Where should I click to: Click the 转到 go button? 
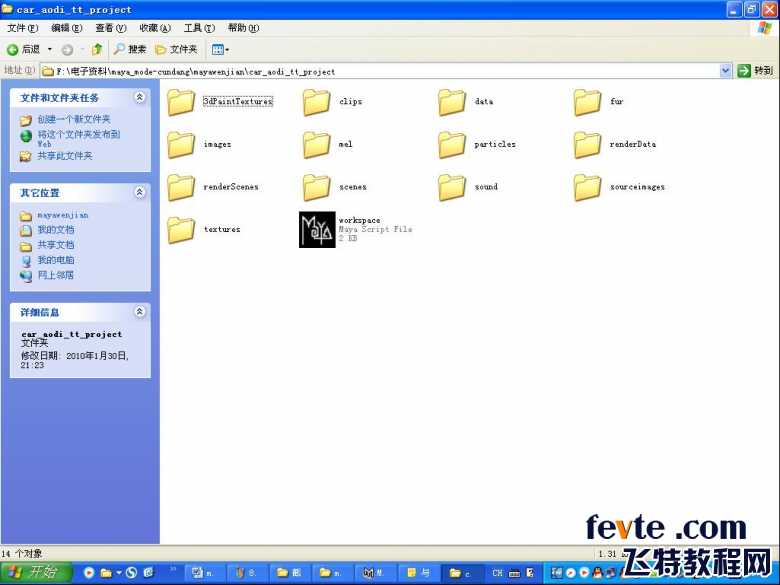(x=755, y=71)
